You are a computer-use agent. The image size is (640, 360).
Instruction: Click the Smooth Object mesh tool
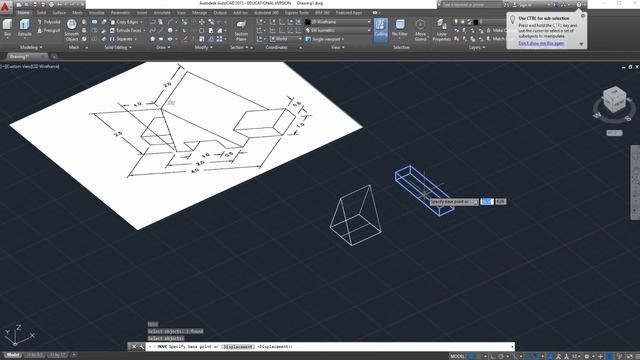click(71, 30)
